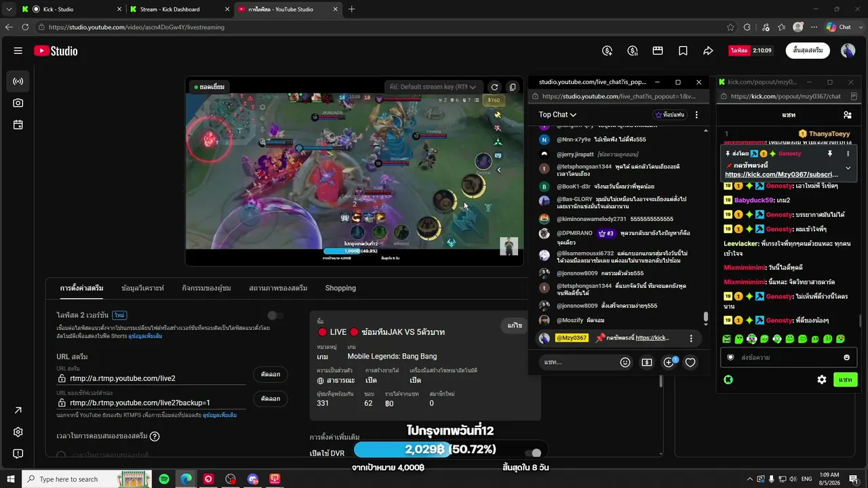Switch to Stream - Kick Dashboard tab
The image size is (868, 488).
coord(180,9)
